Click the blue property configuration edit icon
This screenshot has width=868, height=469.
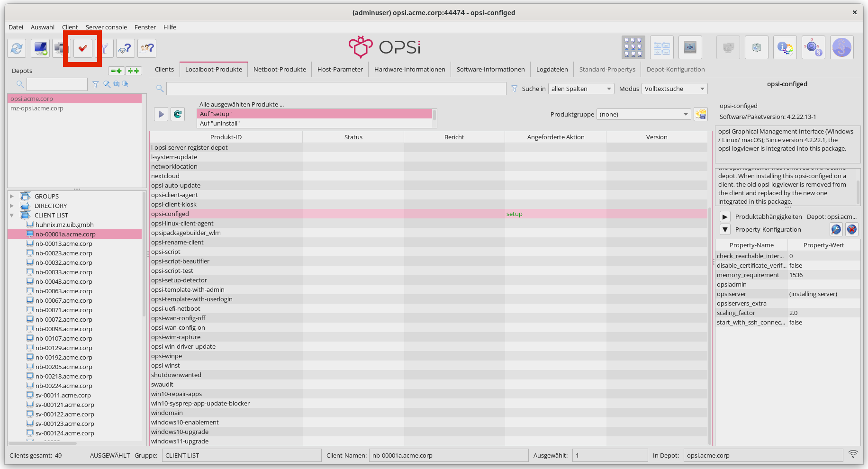[x=836, y=229]
